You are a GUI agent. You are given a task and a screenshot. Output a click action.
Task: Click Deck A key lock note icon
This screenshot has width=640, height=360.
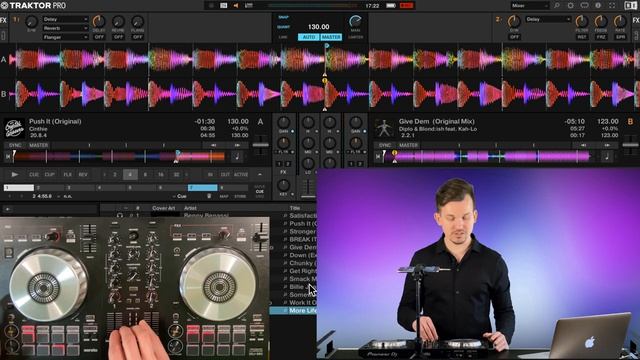(x=237, y=156)
